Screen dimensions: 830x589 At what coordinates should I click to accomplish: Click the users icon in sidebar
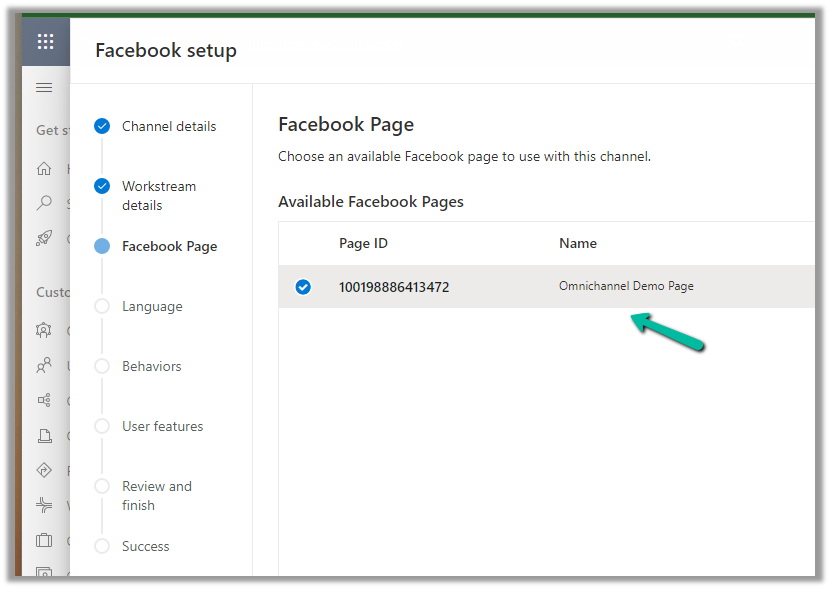coord(44,366)
